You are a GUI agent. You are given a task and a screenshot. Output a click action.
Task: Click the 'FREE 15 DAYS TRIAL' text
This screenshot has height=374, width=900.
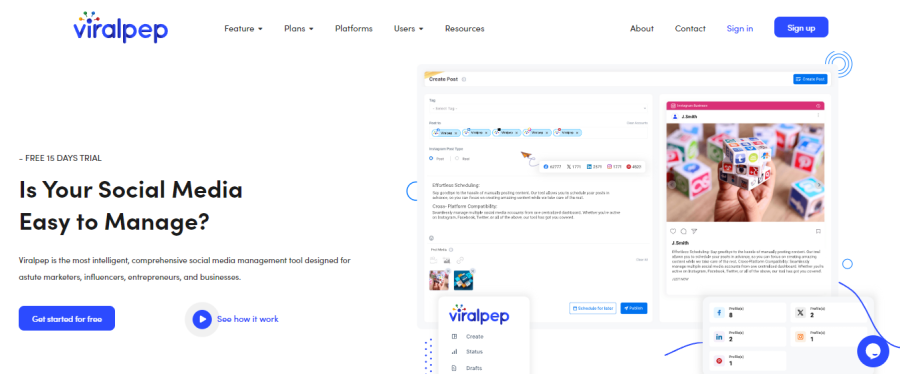[60, 158]
